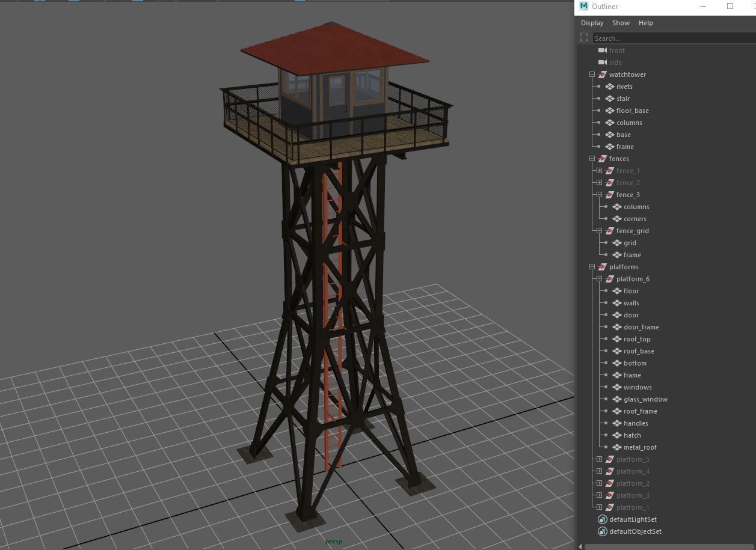This screenshot has height=550, width=756.
Task: Expand the platform_3 group
Action: click(x=599, y=495)
